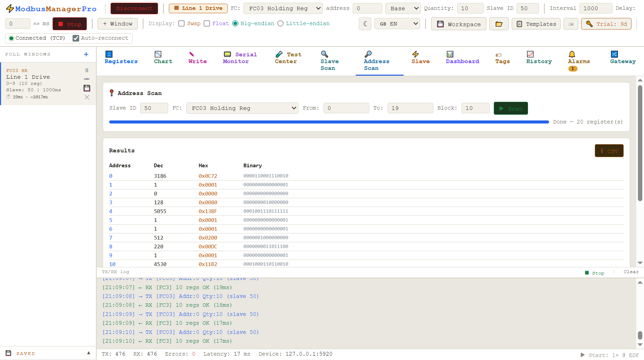Screen dimensions: 644x360
Task: Open the top FC function code dropdown
Action: point(283,8)
